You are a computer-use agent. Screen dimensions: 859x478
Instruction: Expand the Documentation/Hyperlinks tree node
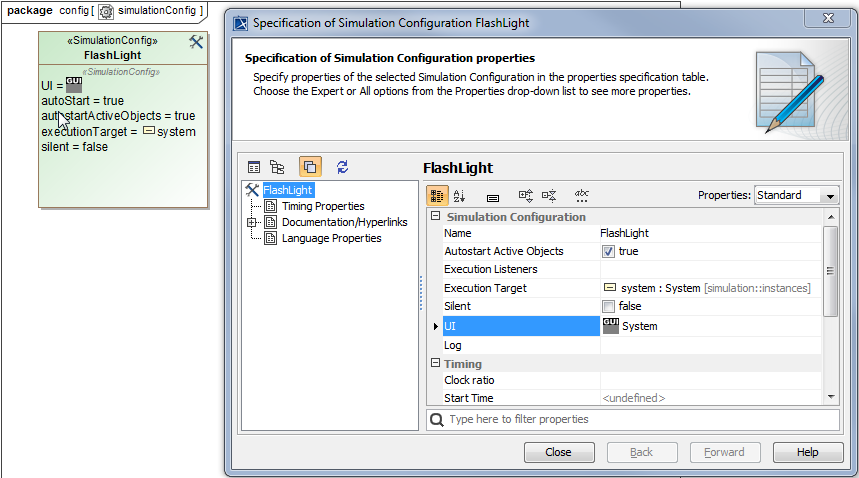251,222
